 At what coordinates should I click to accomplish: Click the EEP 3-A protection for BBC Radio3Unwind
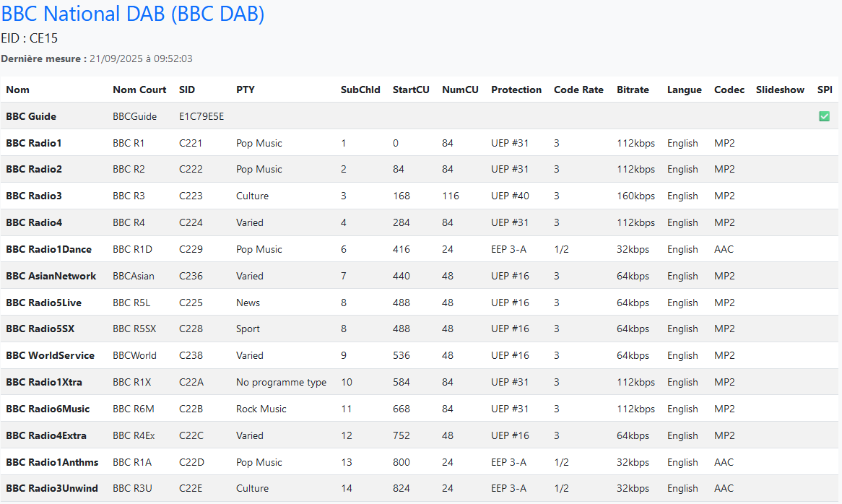click(508, 488)
